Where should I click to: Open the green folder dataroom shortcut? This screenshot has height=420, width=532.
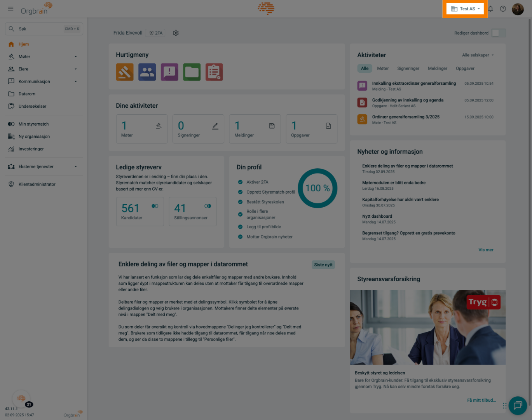pos(192,72)
